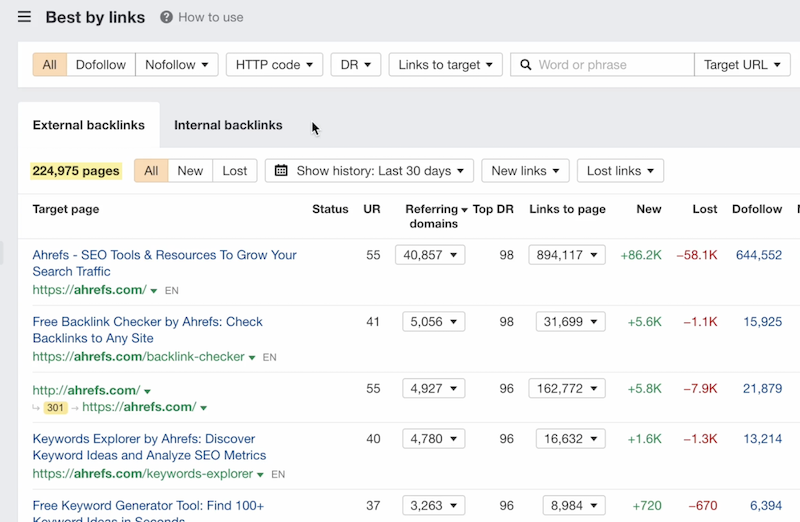Sort by Top DR column header
800x522 pixels.
(493, 209)
